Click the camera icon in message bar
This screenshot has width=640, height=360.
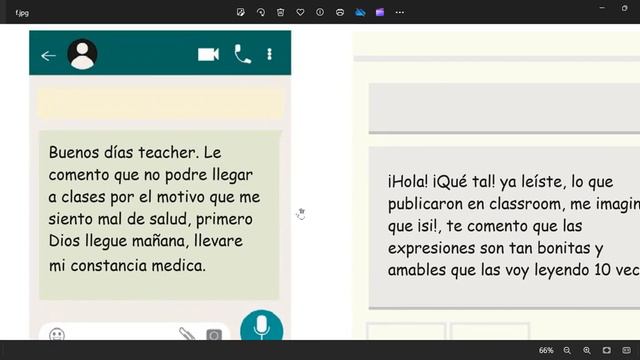[214, 335]
